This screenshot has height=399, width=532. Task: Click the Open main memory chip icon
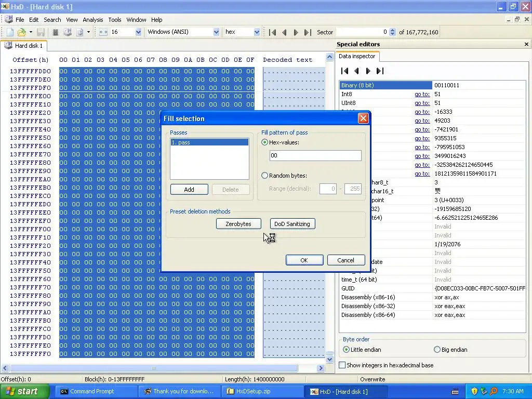click(x=56, y=32)
